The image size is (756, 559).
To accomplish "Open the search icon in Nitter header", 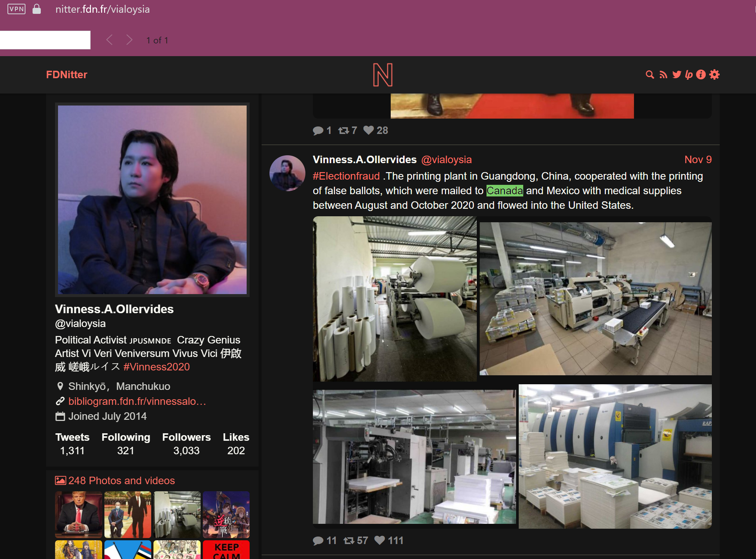I will click(650, 75).
